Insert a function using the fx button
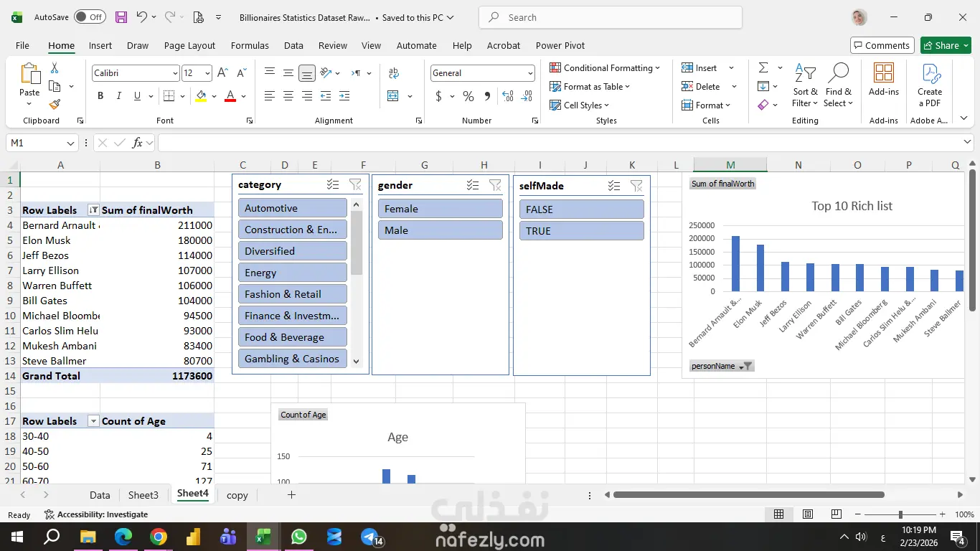This screenshot has height=551, width=980. coord(138,143)
